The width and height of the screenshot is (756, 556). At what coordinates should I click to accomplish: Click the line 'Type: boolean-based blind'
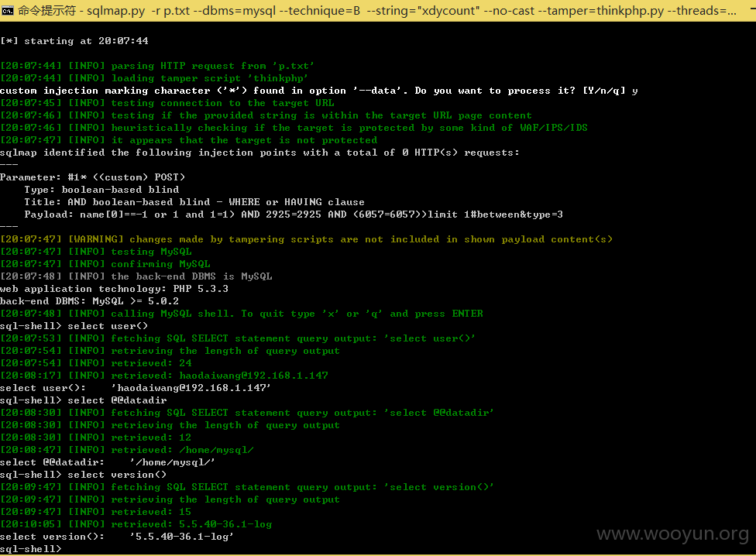[x=101, y=190]
